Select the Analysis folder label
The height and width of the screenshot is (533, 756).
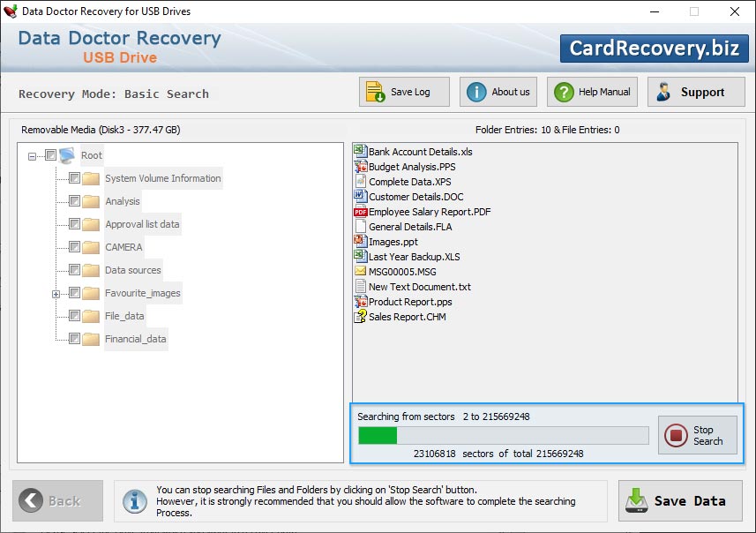click(x=123, y=201)
